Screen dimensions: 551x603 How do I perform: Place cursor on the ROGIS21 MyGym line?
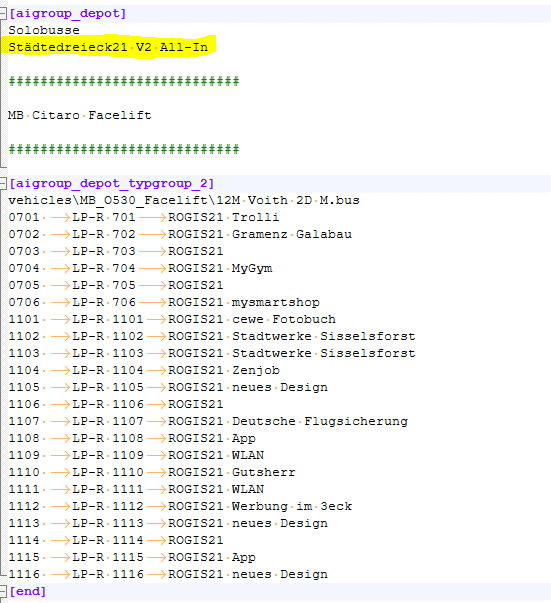tap(140, 268)
